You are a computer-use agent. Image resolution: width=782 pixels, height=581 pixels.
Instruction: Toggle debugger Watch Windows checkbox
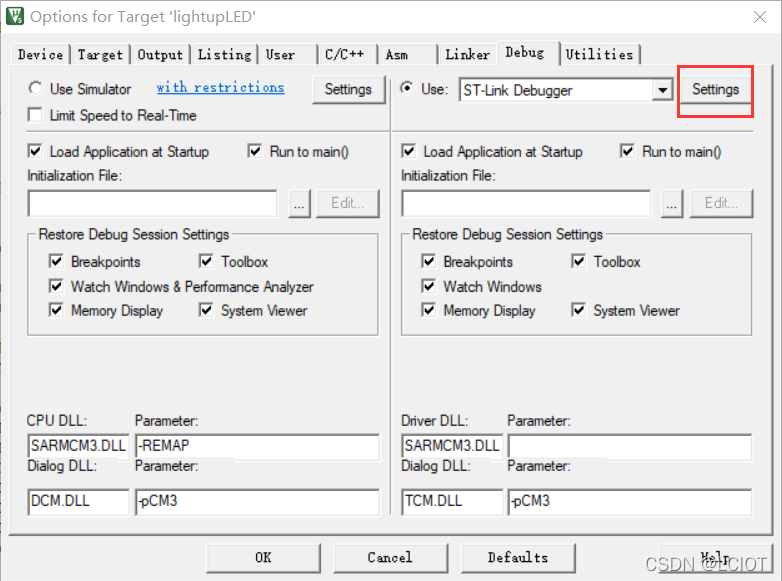(x=428, y=286)
